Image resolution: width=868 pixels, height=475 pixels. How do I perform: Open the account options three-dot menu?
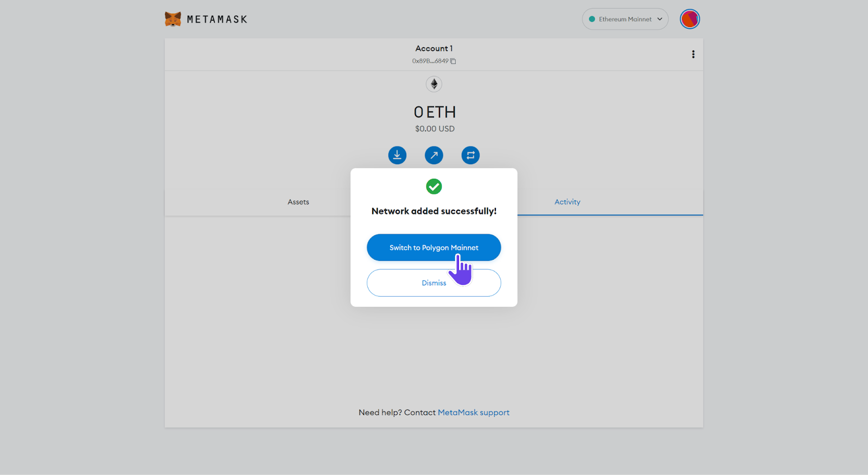click(x=693, y=54)
